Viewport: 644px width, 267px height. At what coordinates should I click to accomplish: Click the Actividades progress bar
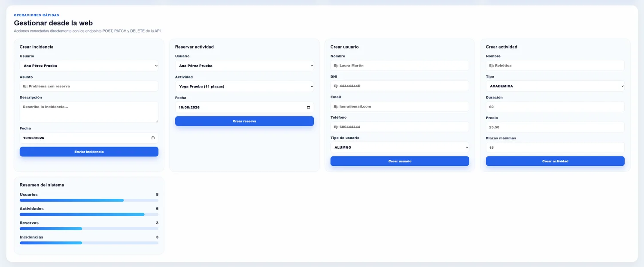[x=89, y=214]
